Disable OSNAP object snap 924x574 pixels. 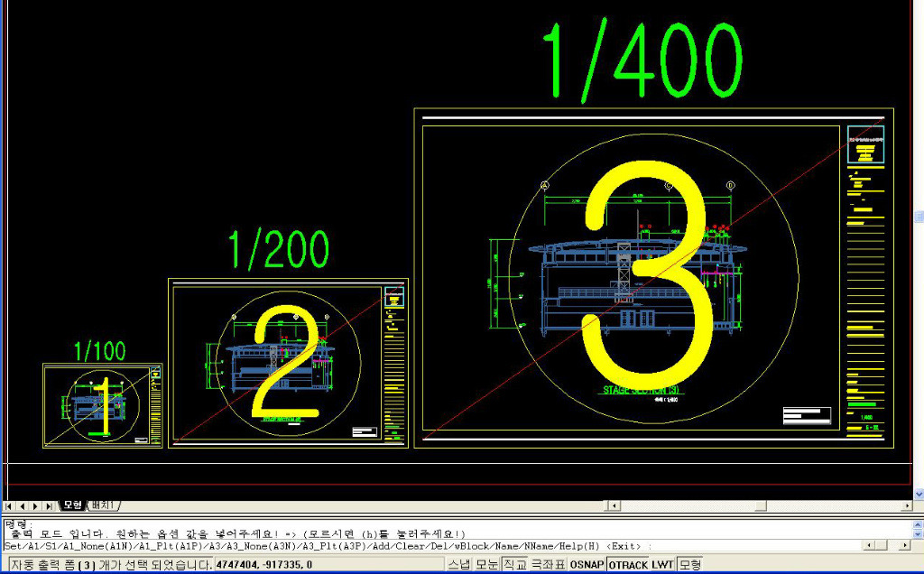[x=587, y=565]
